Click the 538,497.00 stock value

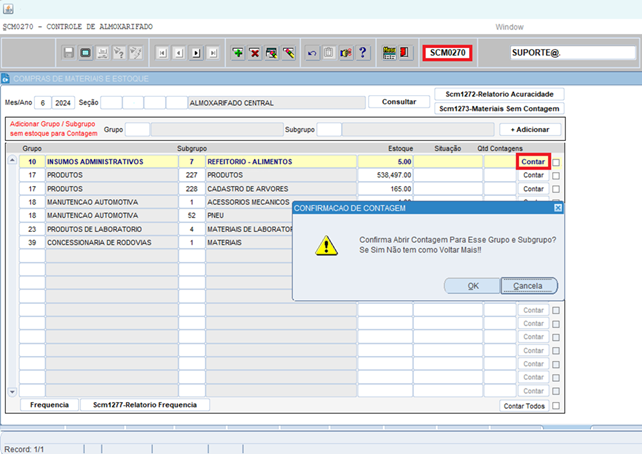[x=385, y=175]
